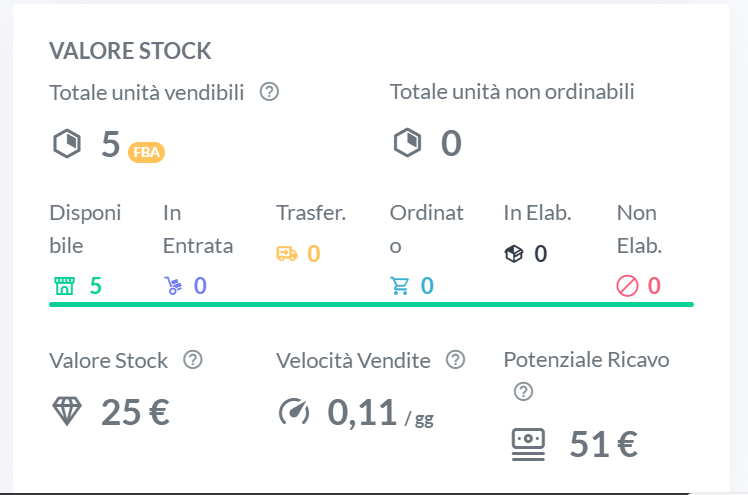Click the Disponibile store icon

(x=64, y=286)
